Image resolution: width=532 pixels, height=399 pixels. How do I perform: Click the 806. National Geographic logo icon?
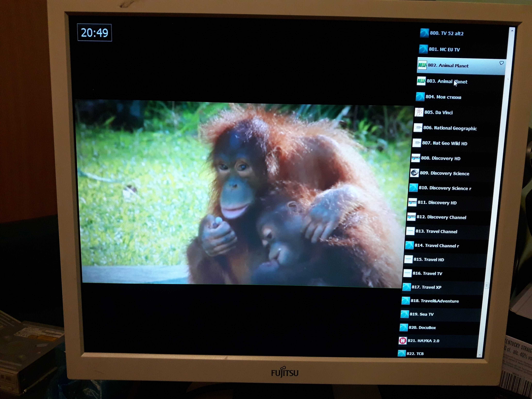418,128
